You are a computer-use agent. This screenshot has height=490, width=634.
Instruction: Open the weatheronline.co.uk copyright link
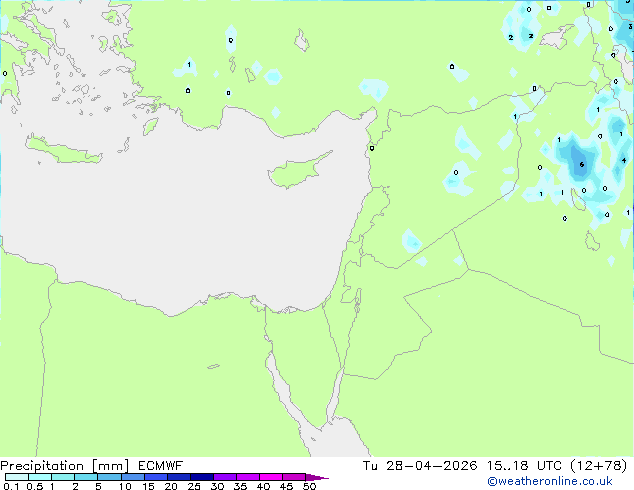(x=549, y=481)
